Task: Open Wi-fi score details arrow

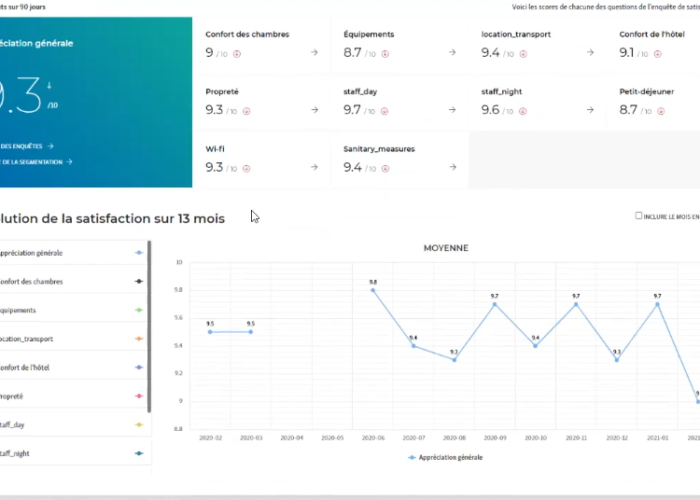Action: click(x=314, y=167)
